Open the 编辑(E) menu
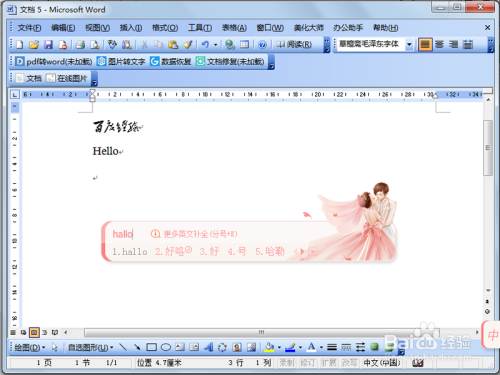Viewport: 500px width, 375px height. point(63,28)
